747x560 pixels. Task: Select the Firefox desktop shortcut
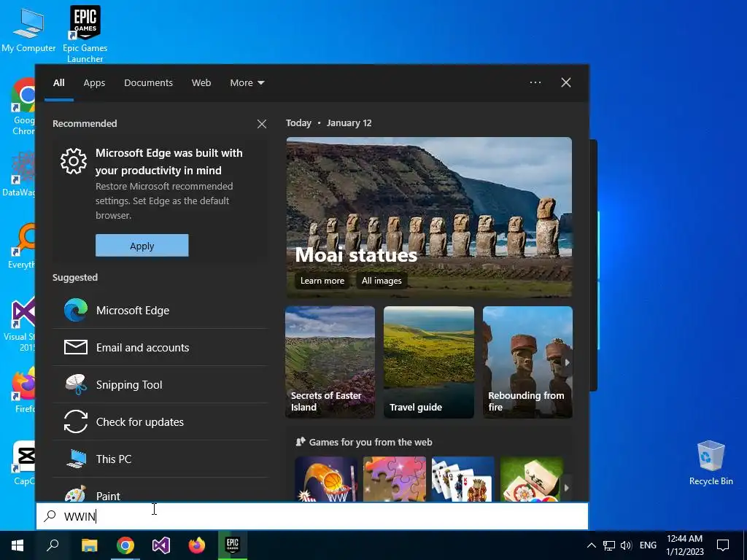point(24,389)
